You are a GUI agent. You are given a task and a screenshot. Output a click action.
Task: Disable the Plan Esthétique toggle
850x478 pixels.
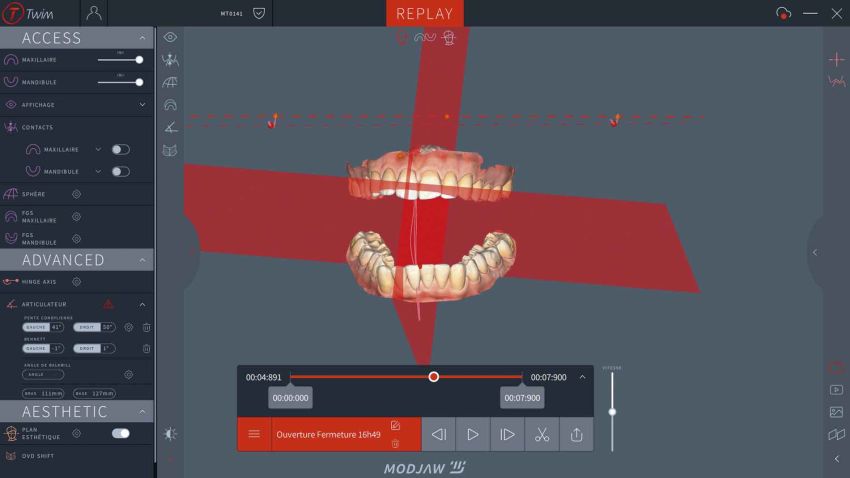(x=120, y=433)
